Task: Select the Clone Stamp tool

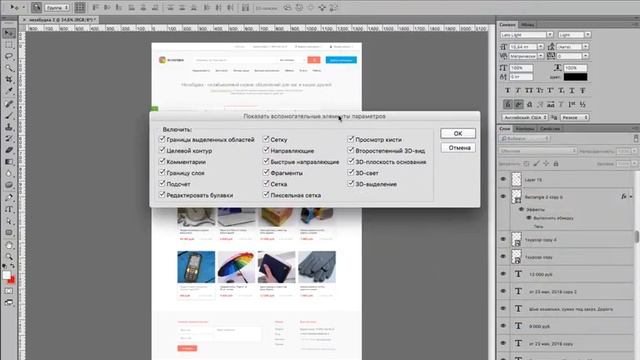Action: click(x=9, y=127)
